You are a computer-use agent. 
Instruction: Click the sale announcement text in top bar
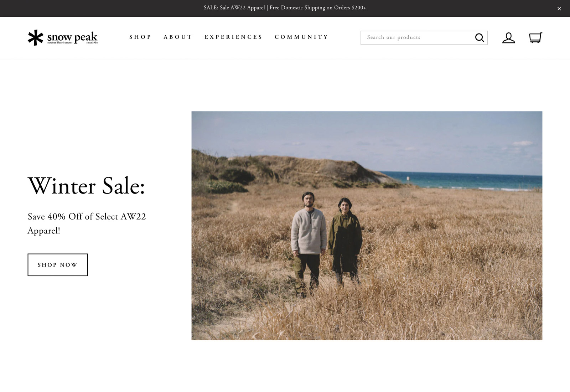tap(285, 8)
